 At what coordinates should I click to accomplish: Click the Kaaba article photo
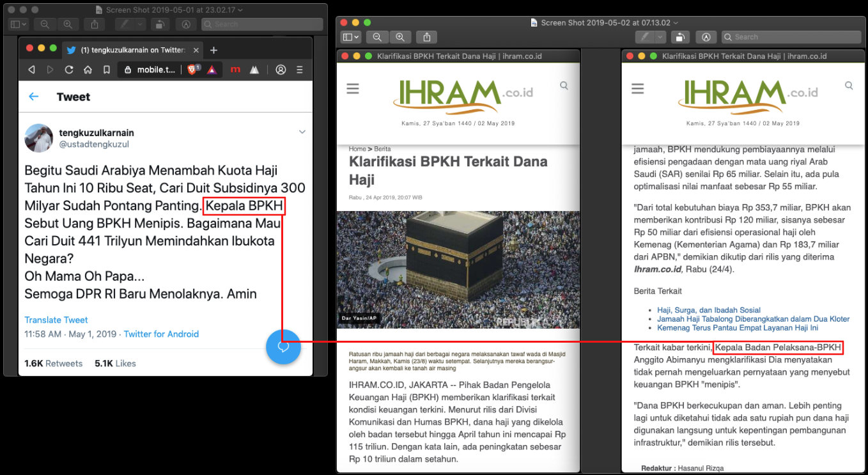[458, 270]
